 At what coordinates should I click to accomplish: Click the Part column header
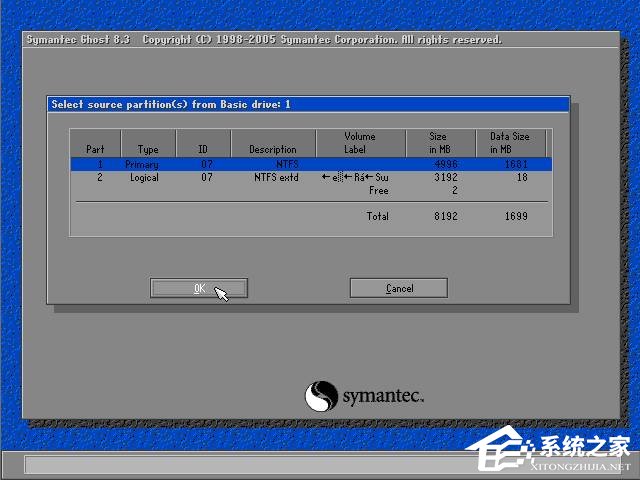coord(95,143)
